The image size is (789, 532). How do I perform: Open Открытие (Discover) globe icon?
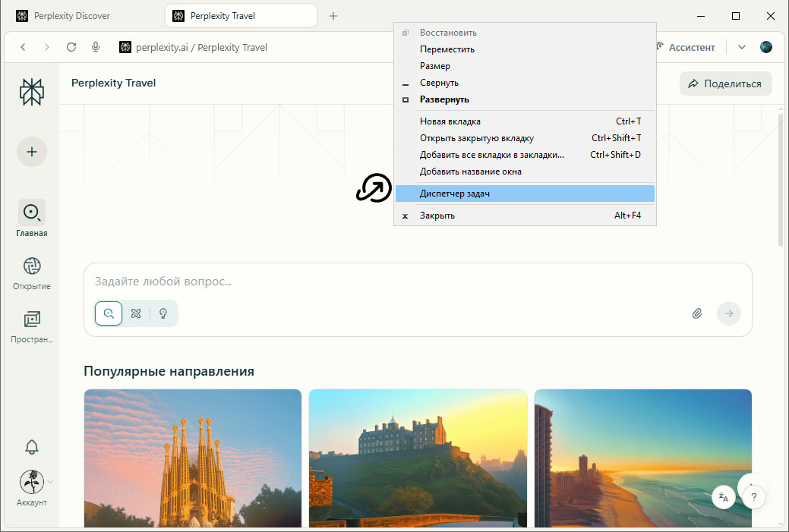(32, 266)
